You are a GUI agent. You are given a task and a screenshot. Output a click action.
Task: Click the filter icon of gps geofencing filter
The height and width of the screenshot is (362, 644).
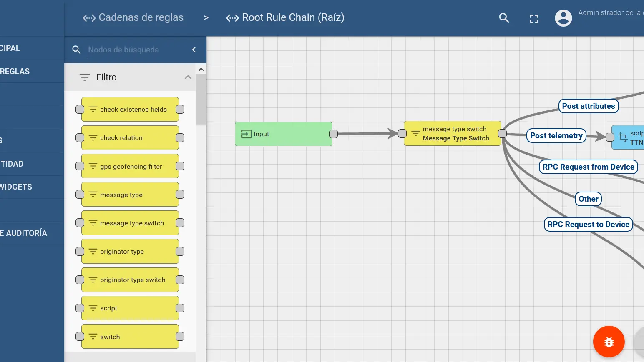click(93, 166)
